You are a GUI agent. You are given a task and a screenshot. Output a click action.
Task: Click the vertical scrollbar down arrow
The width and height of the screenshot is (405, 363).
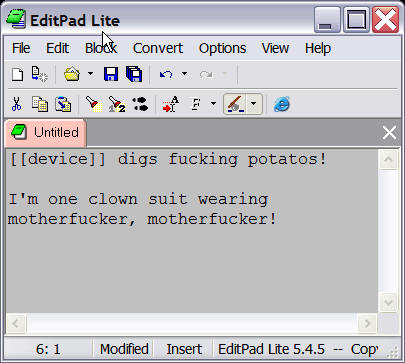coord(388,303)
